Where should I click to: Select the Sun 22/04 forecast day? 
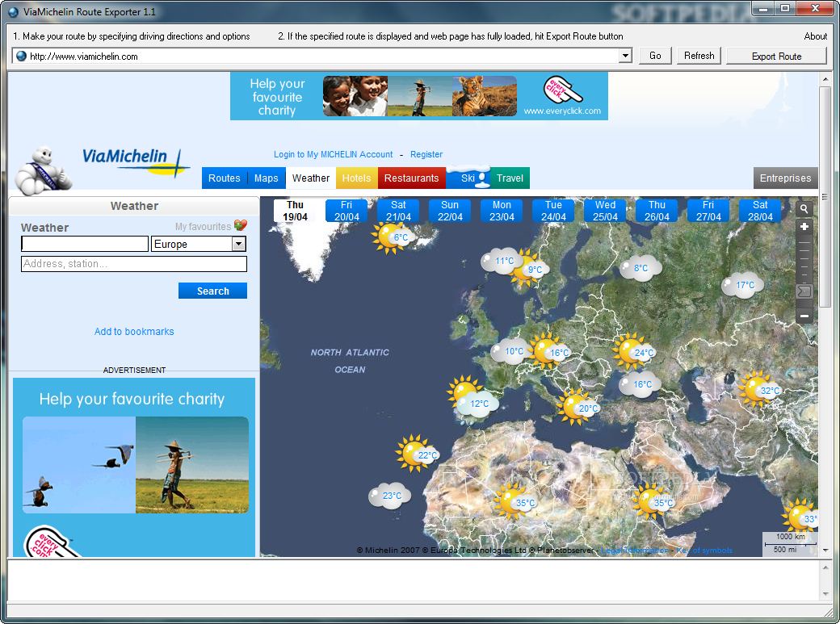(450, 211)
